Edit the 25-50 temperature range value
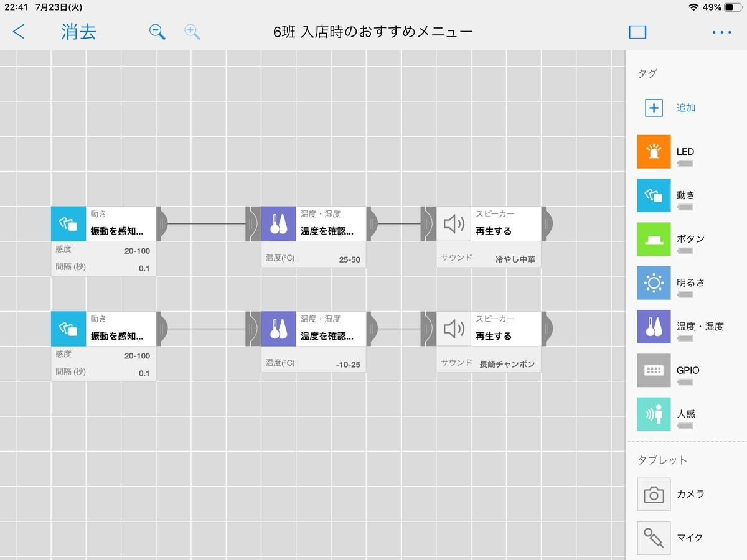This screenshot has width=747, height=560. [314, 258]
